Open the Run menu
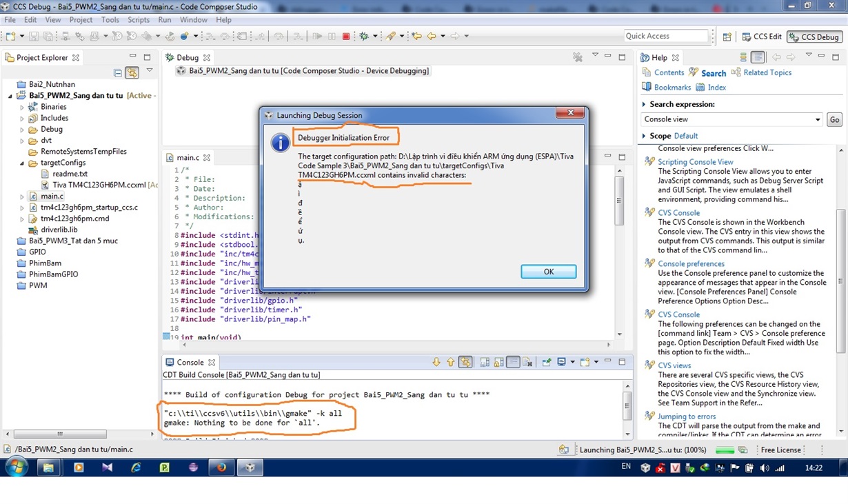Image resolution: width=848 pixels, height=504 pixels. (x=164, y=20)
